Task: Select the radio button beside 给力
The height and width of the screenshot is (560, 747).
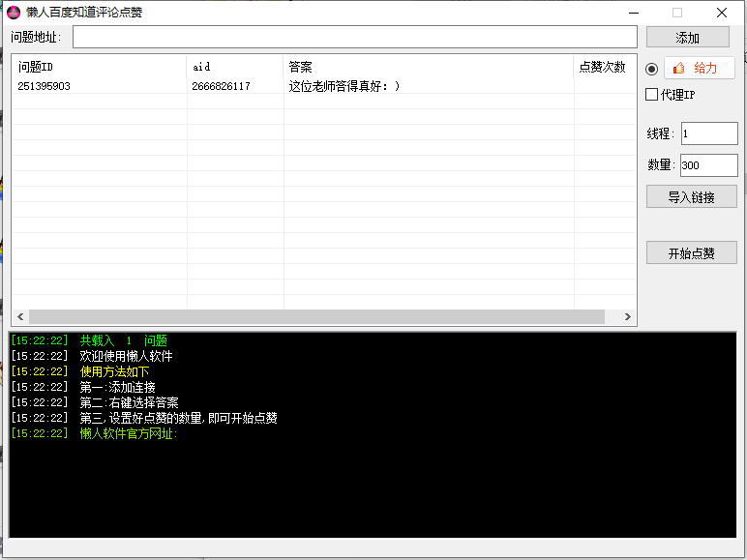Action: 652,69
